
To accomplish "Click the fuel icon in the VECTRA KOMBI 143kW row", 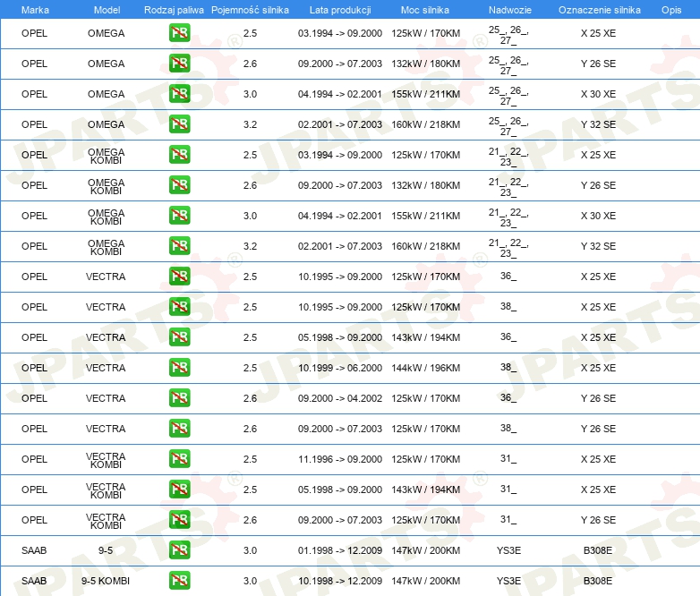I will click(x=179, y=489).
